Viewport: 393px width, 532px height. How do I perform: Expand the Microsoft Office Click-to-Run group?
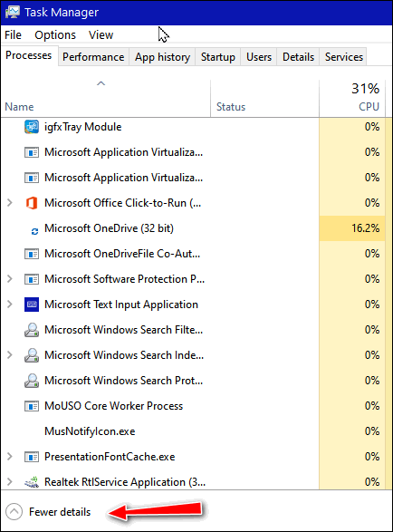point(10,203)
